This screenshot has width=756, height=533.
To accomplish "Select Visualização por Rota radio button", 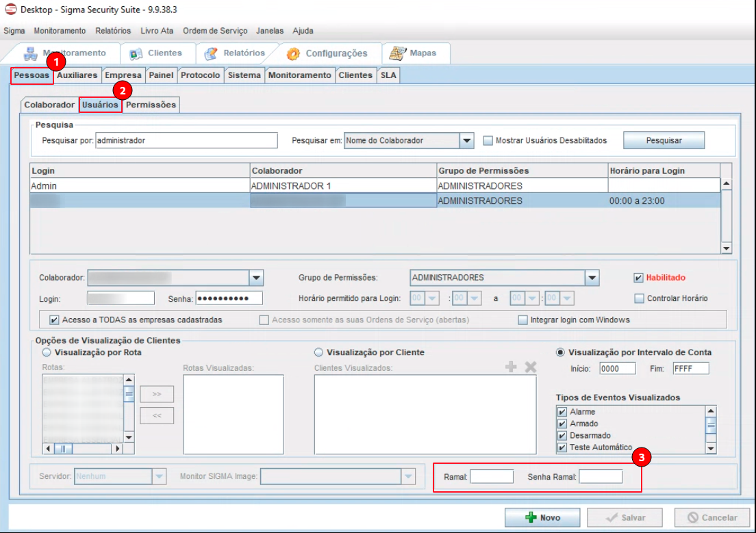I will 47,352.
